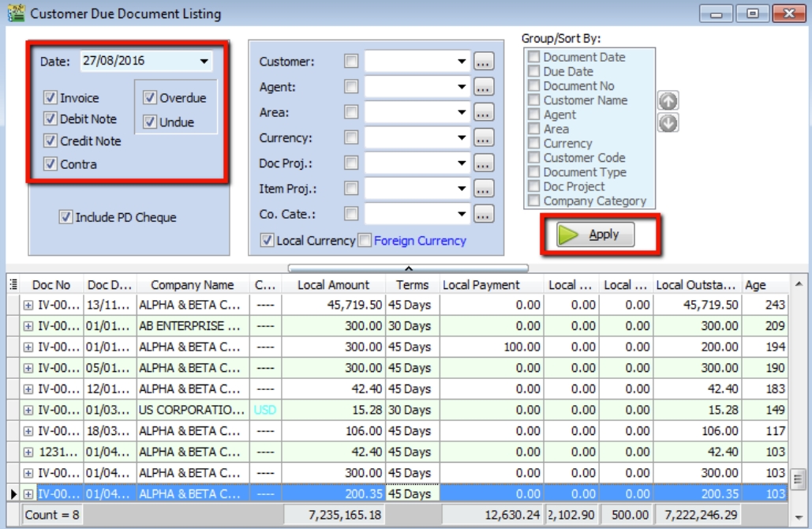Toggle the Overdue checkbox
The width and height of the screenshot is (812, 529).
pyautogui.click(x=150, y=98)
